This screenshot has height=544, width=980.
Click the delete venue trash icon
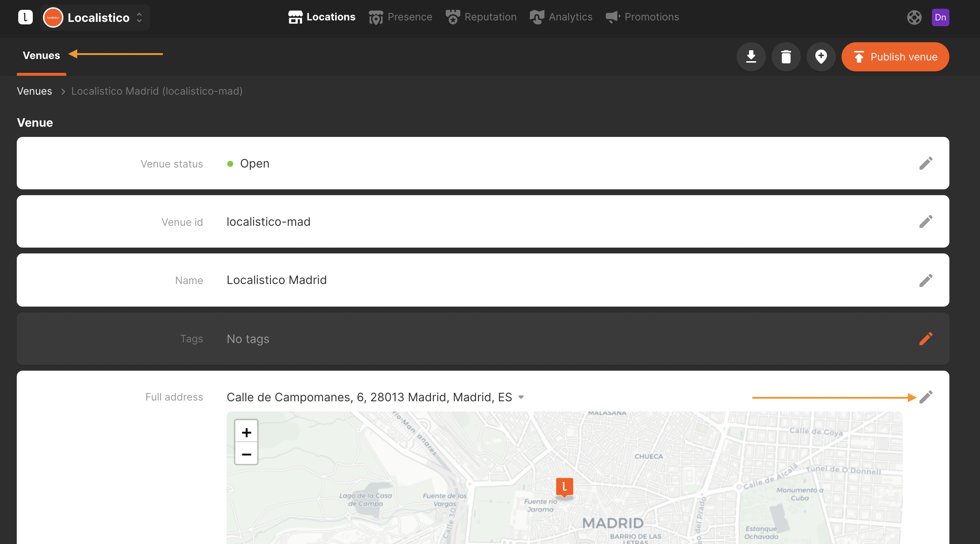pos(786,57)
